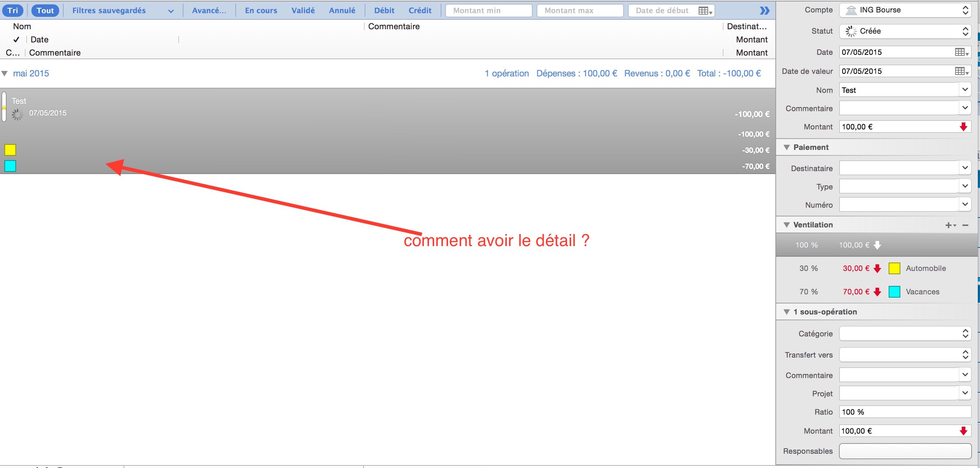The width and height of the screenshot is (980, 468).
Task: Click the cyan category square in the list
Action: [10, 166]
